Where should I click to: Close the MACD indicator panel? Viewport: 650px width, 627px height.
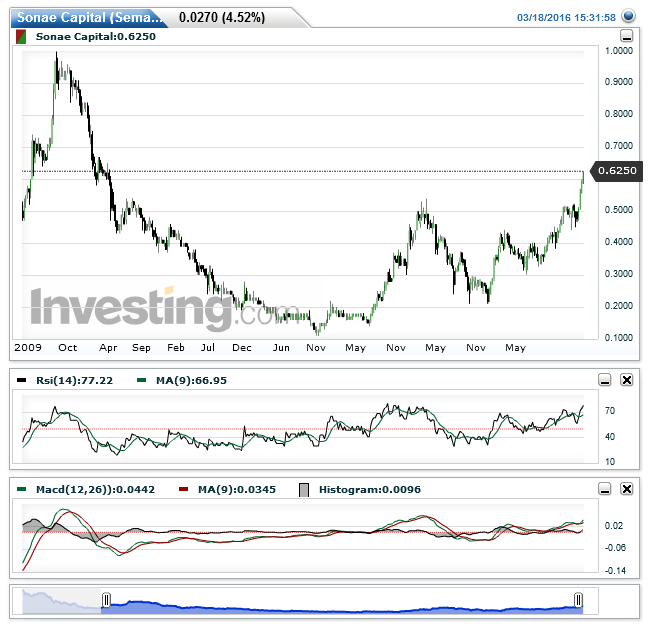(627, 489)
